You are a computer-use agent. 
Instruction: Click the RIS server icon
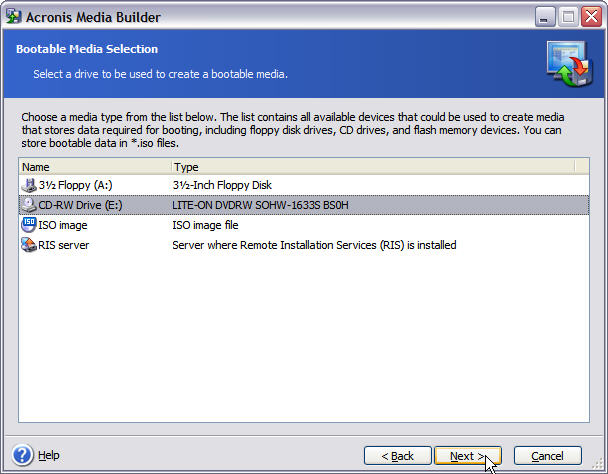point(29,245)
